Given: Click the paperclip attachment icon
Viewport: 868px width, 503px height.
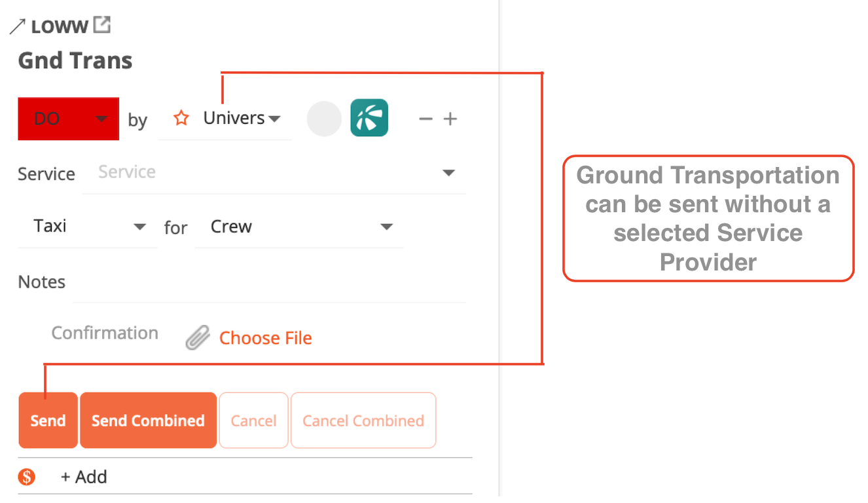Looking at the screenshot, I should (196, 337).
